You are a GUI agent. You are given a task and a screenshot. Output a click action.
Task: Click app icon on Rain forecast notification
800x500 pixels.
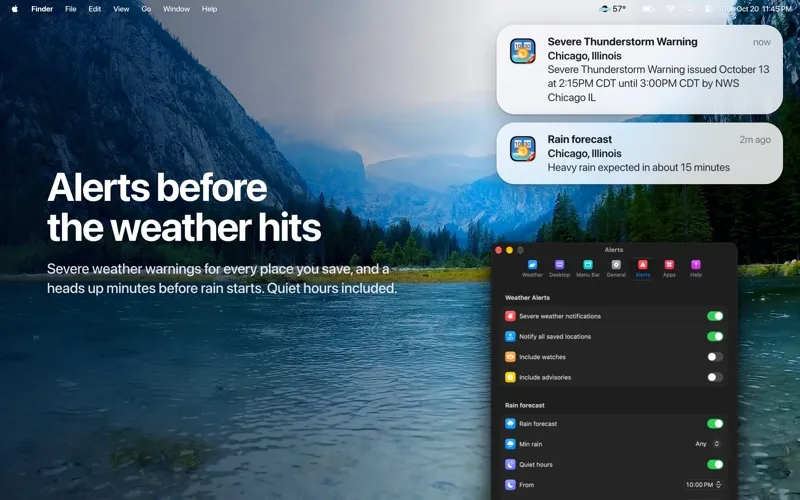523,148
